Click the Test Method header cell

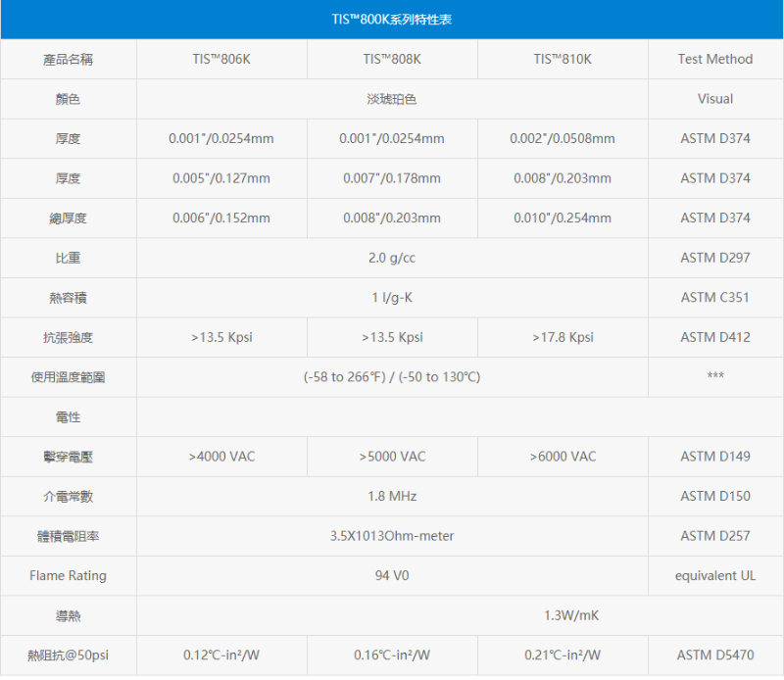[715, 59]
